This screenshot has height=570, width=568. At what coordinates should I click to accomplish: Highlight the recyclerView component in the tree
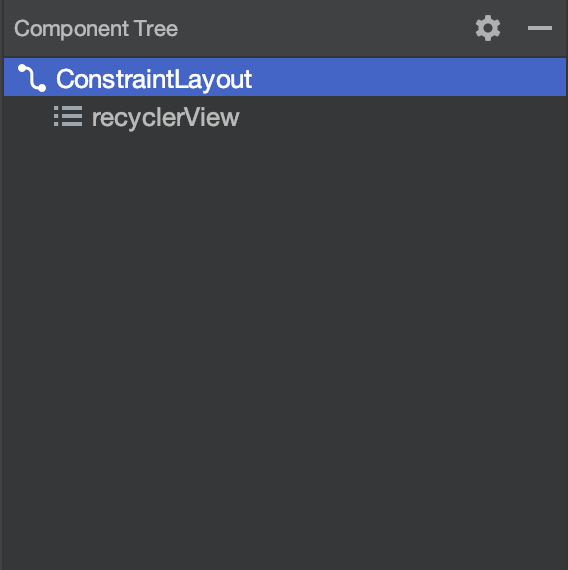165,118
